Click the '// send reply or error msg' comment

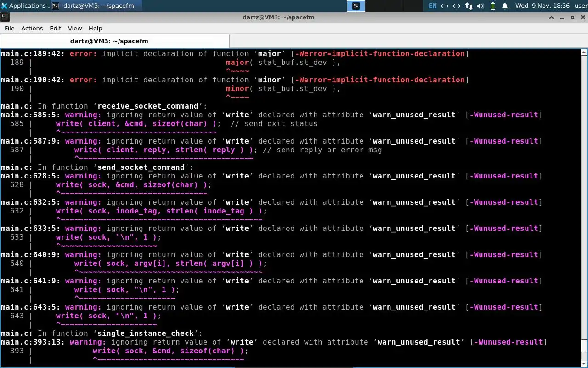click(x=322, y=150)
